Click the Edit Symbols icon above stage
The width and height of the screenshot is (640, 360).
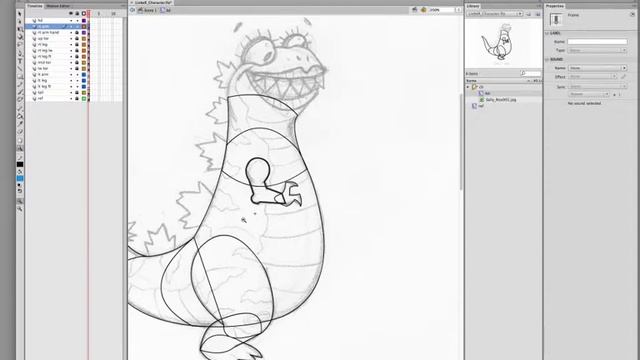tap(424, 10)
